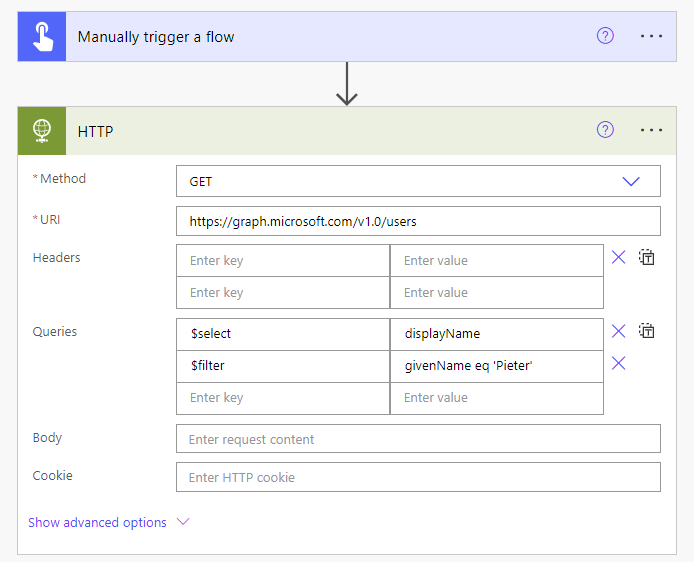Click the URI field with graph URL
694x562 pixels.
pyautogui.click(x=418, y=221)
